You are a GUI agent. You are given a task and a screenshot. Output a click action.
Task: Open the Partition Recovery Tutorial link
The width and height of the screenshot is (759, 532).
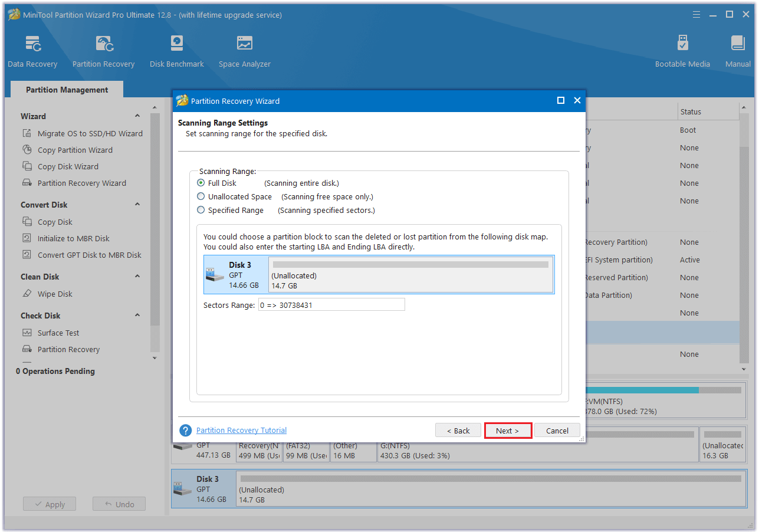(x=241, y=431)
